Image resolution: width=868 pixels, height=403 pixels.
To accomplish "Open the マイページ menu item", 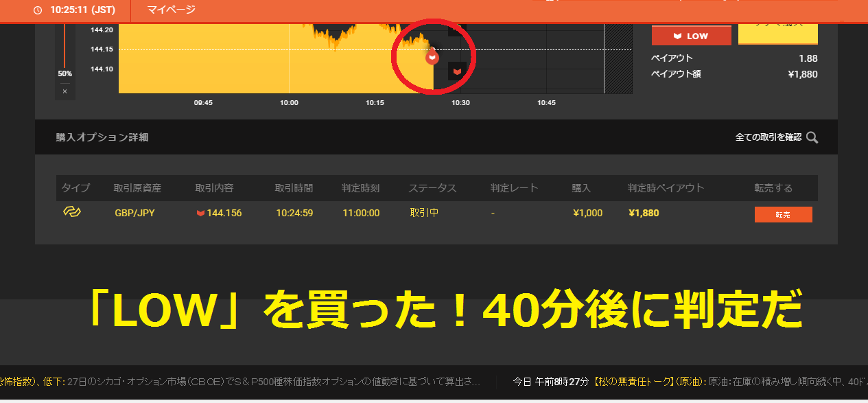I will click(171, 10).
